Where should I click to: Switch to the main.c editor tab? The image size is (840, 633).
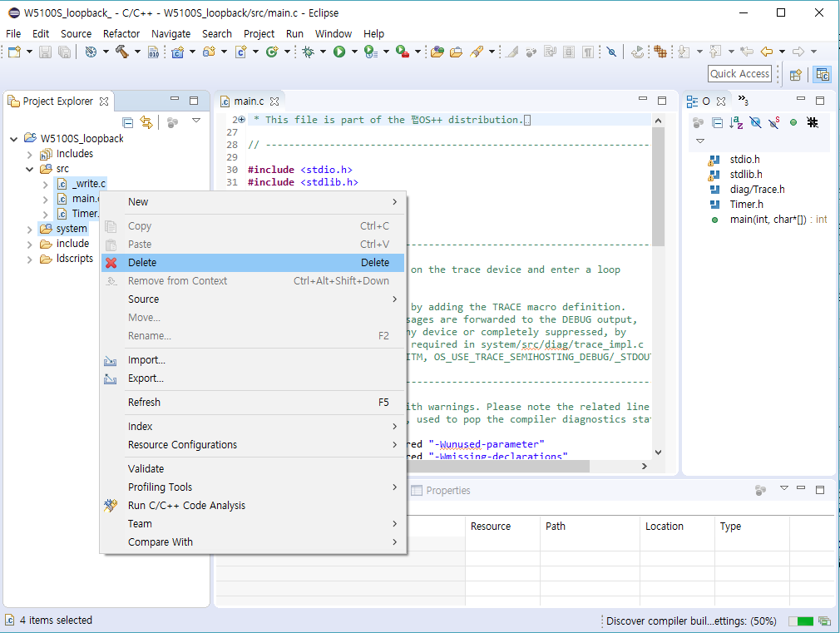(x=249, y=101)
